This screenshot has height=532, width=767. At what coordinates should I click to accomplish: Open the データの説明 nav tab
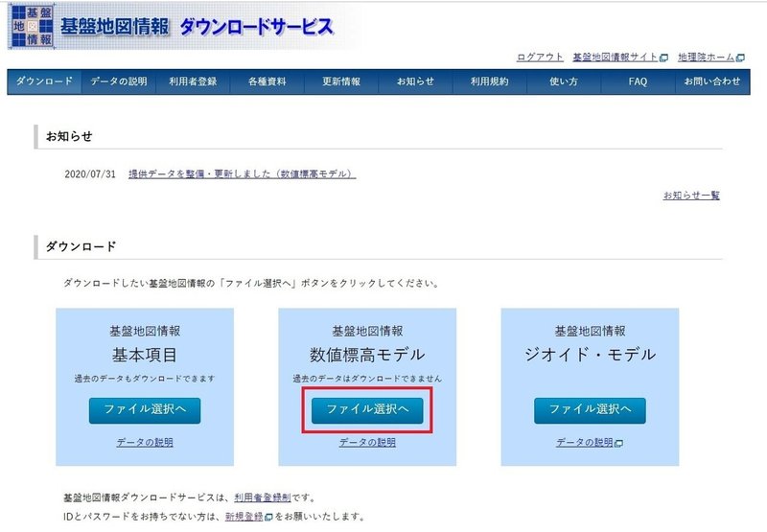click(118, 81)
